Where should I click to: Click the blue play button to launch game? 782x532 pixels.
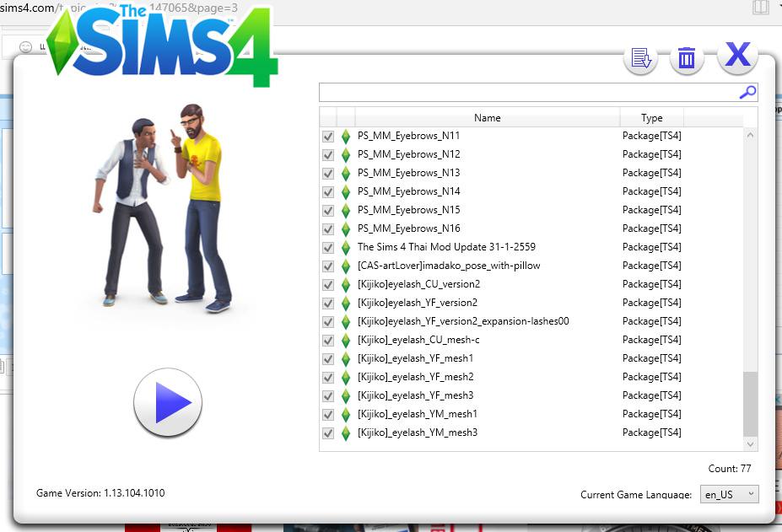click(x=168, y=402)
